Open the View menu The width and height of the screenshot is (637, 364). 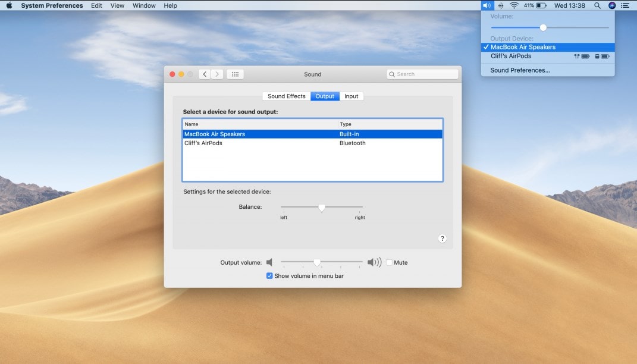coord(117,5)
